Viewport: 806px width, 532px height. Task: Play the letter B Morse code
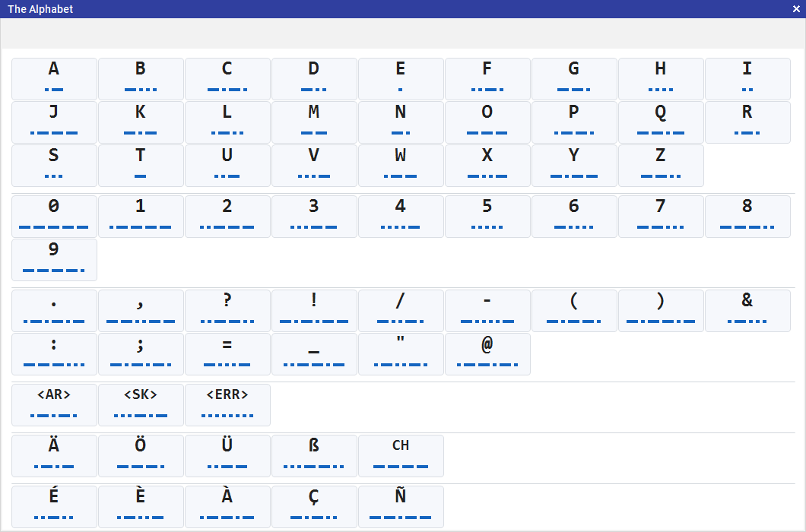[x=141, y=78]
